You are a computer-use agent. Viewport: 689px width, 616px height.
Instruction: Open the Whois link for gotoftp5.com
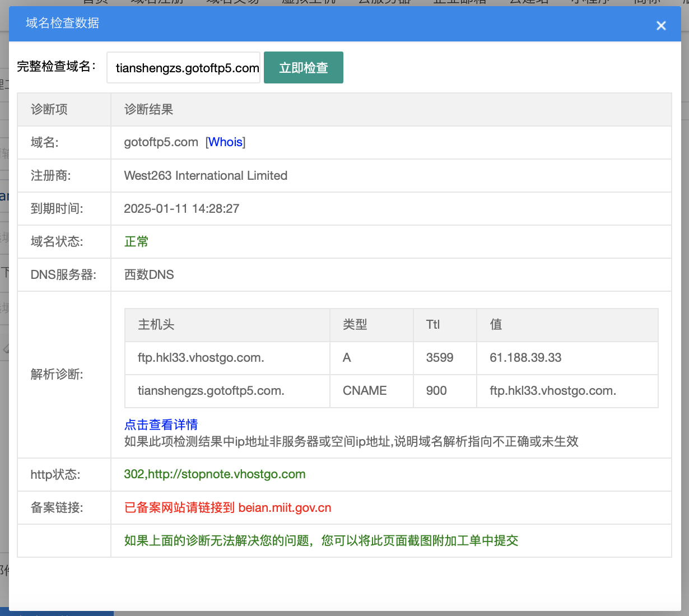(x=226, y=142)
